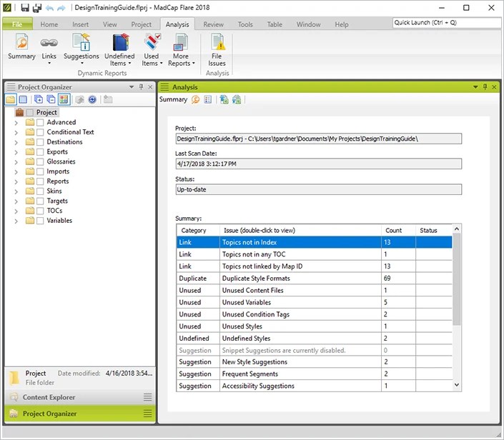This screenshot has height=440, width=504.
Task: Click Expand All icon in Project Organizer
Action: [39, 99]
